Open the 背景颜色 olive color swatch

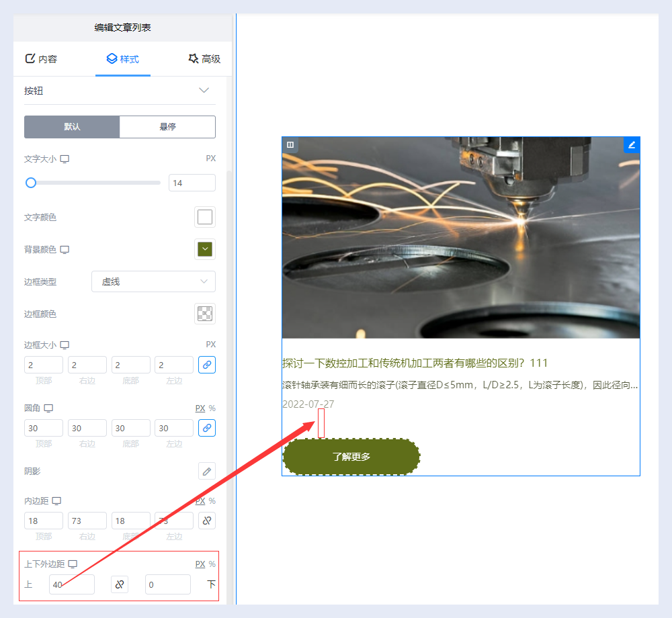point(205,249)
